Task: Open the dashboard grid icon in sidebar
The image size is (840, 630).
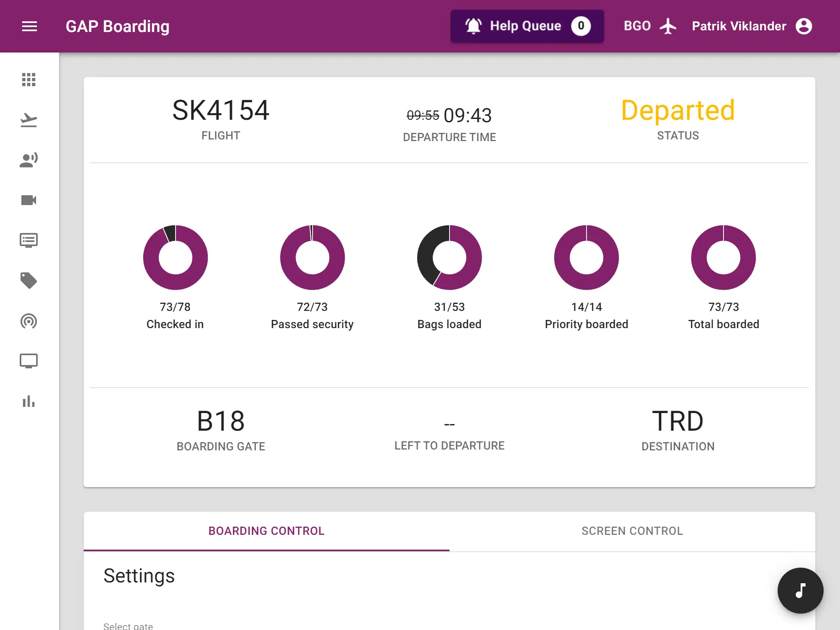Action: tap(29, 80)
